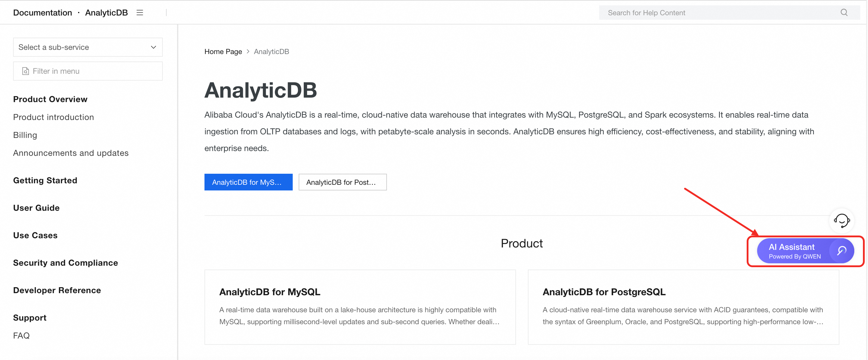The image size is (868, 360).
Task: Open the customer support headset icon
Action: coord(841,221)
